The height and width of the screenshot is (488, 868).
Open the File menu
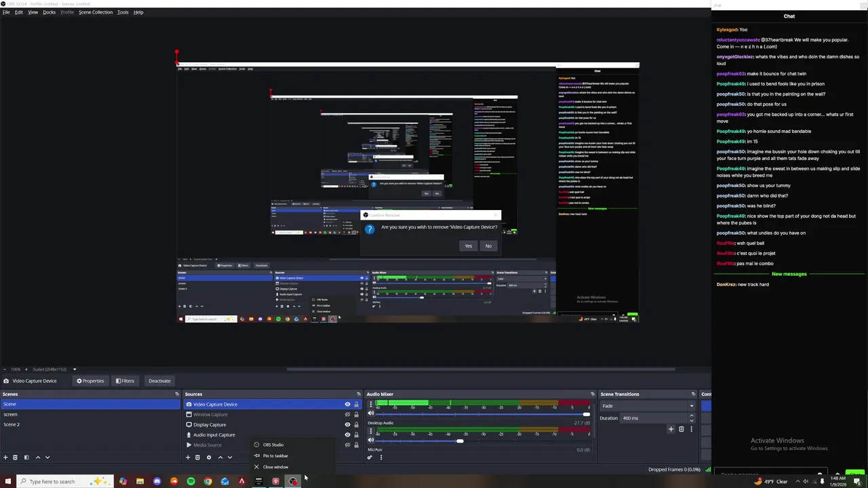6,12
